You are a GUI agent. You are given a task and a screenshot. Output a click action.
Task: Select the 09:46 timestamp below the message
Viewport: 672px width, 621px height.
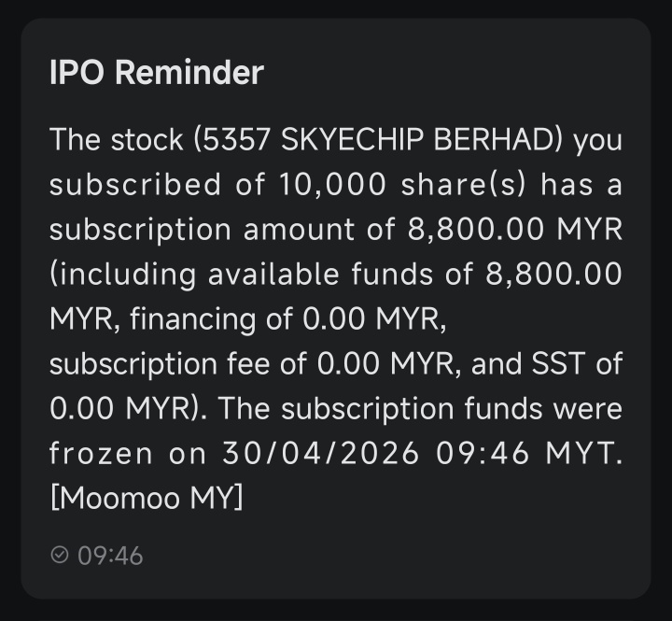(x=110, y=556)
